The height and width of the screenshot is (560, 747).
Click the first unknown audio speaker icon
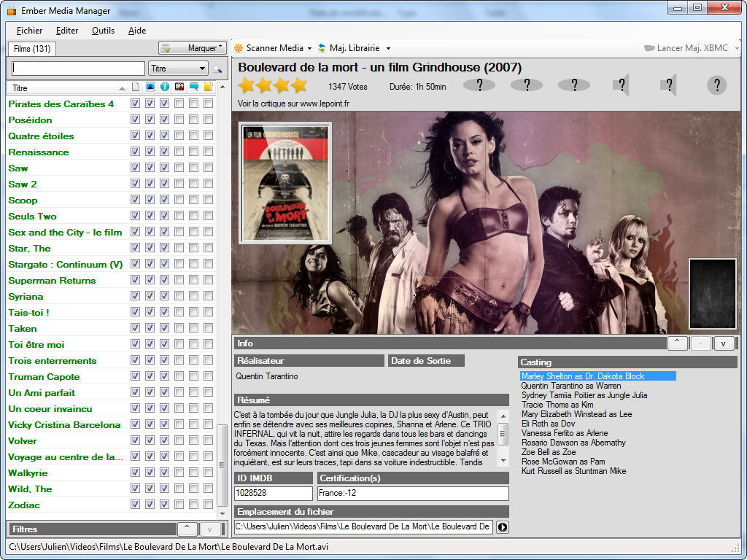pos(622,85)
